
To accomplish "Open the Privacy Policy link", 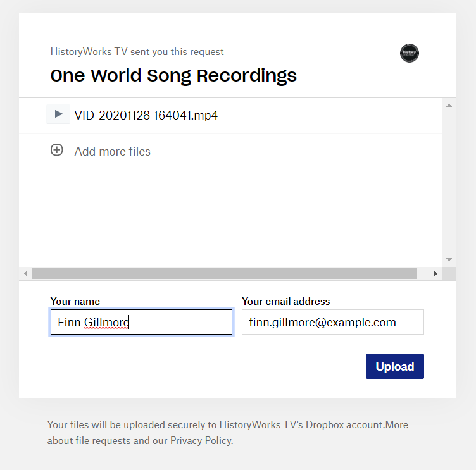I will coord(201,440).
